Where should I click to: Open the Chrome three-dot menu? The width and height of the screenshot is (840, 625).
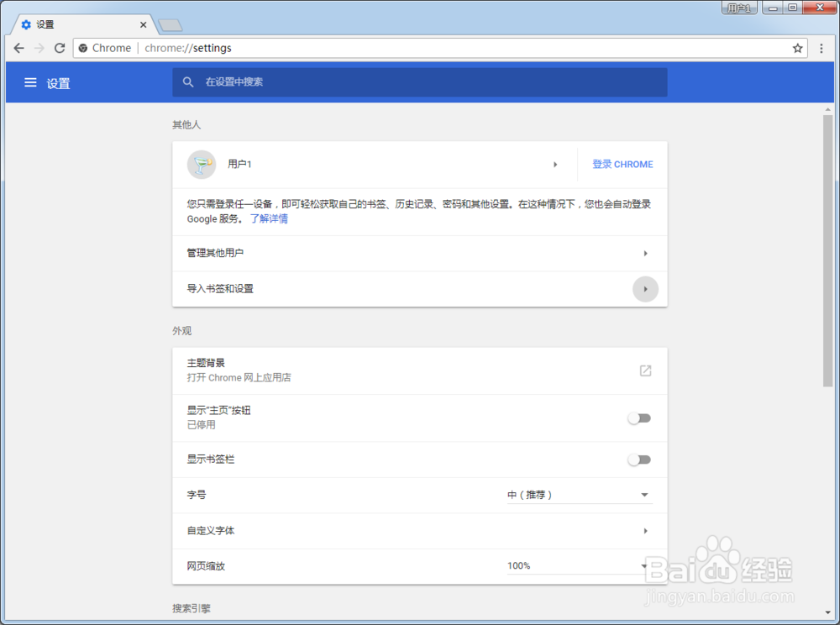[x=822, y=48]
